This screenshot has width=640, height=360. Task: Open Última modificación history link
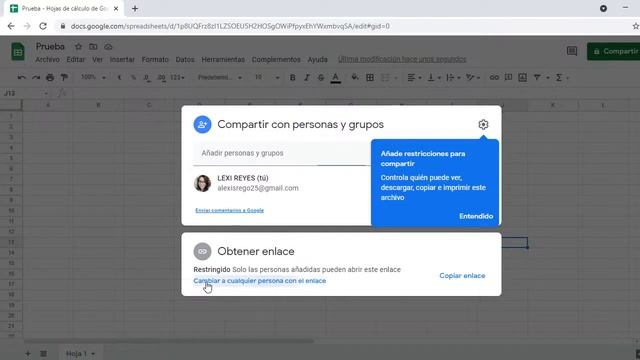(x=402, y=60)
